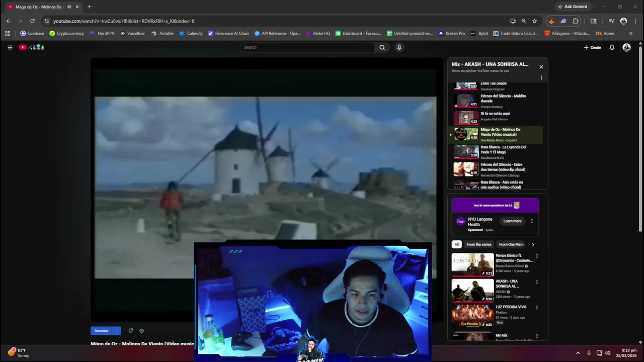Screen dimensions: 644x362
Task: Click the YouTube search magnifier button
Action: 382,47
